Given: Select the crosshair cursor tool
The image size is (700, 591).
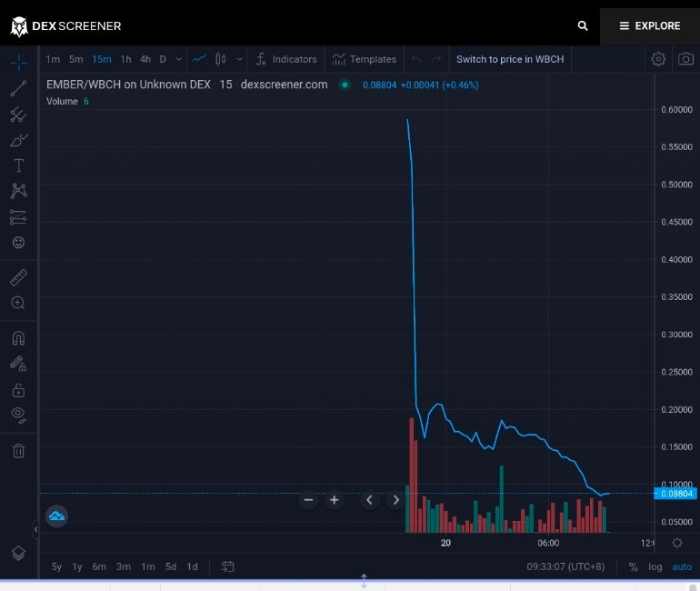Looking at the screenshot, I should click(x=19, y=63).
